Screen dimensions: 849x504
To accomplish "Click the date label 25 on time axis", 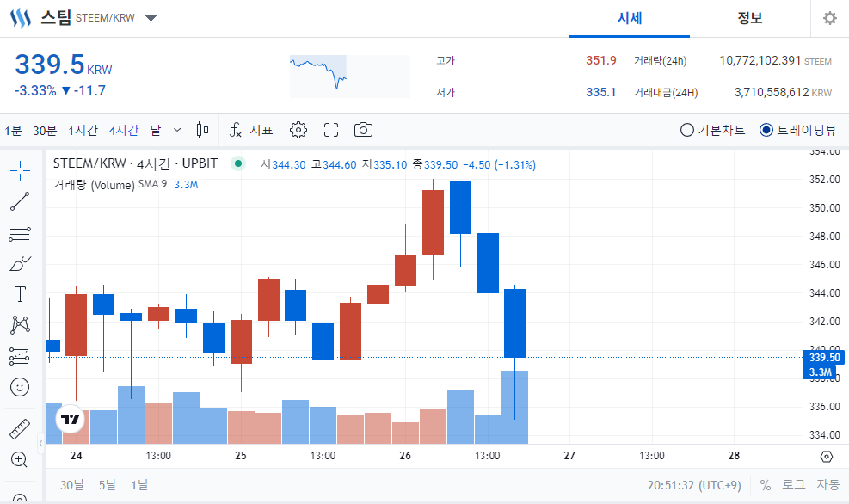I will tap(241, 456).
